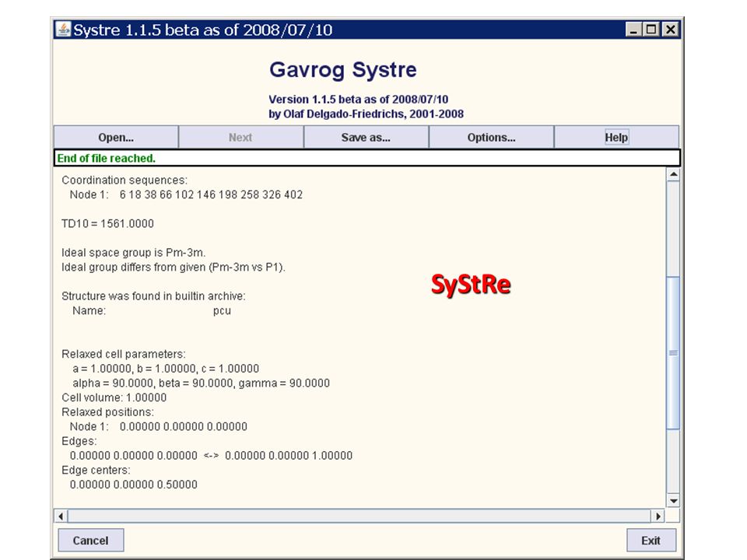Click edge endpoint '0.00000 0.00000 1.00000'
This screenshot has width=747, height=560.
coord(289,456)
